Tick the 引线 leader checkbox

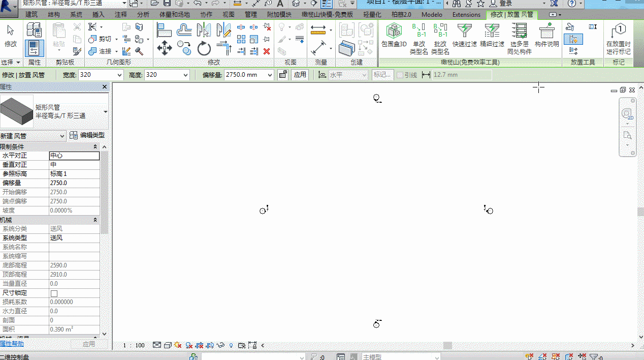(x=400, y=75)
